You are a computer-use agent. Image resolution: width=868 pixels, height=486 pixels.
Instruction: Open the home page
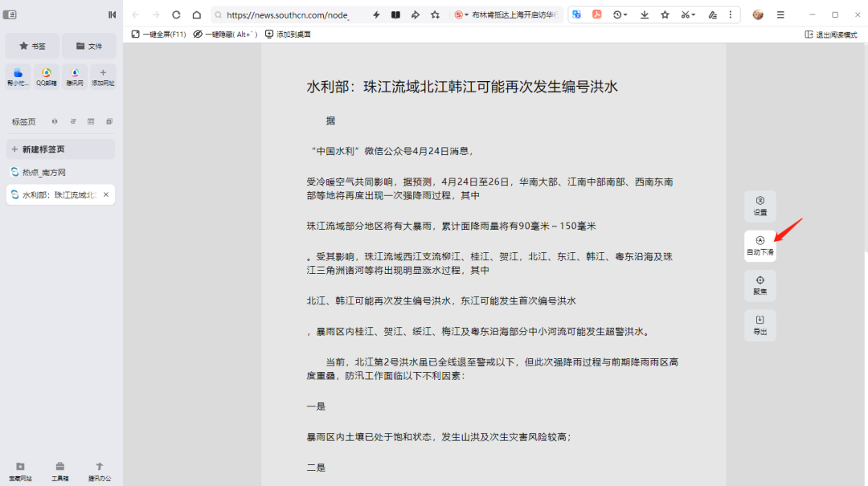197,15
